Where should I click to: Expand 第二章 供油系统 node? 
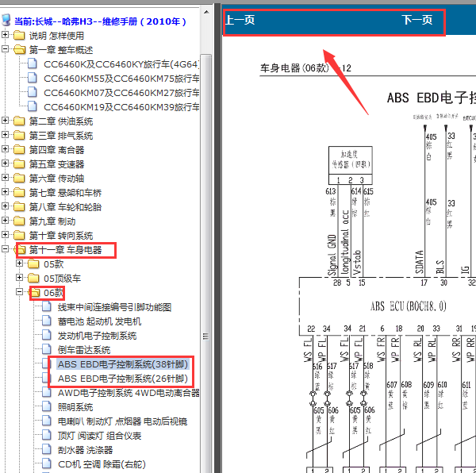click(x=6, y=120)
